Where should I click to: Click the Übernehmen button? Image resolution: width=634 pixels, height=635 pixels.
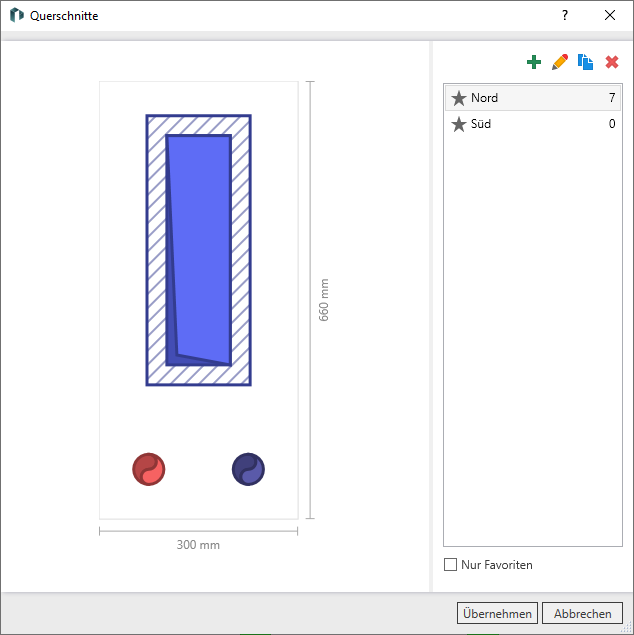[497, 614]
